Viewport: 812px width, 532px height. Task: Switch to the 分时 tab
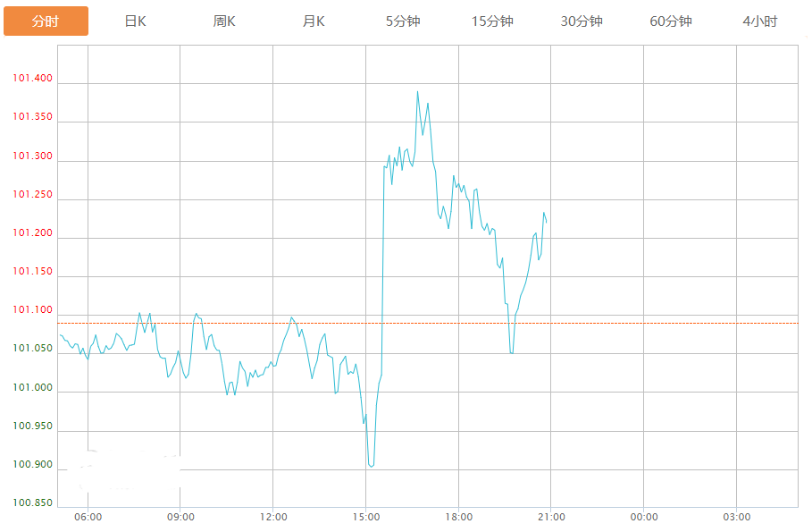[x=46, y=21]
